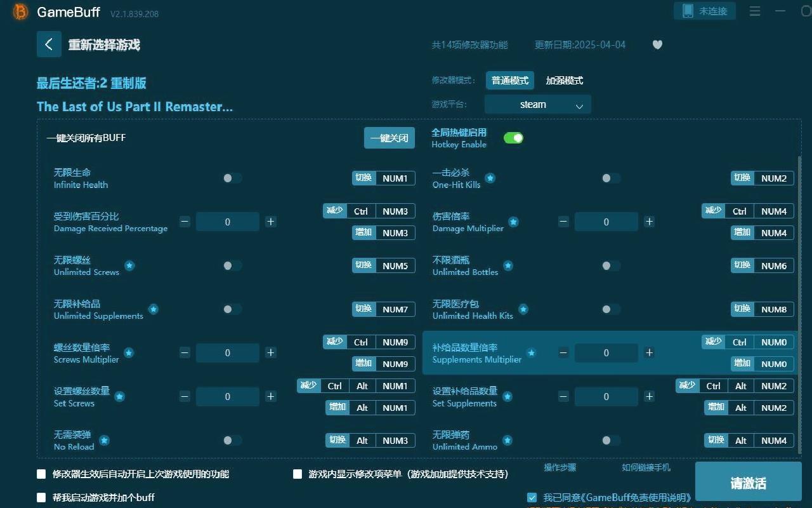Click Set Supplements value input field
812x508 pixels.
[606, 396]
